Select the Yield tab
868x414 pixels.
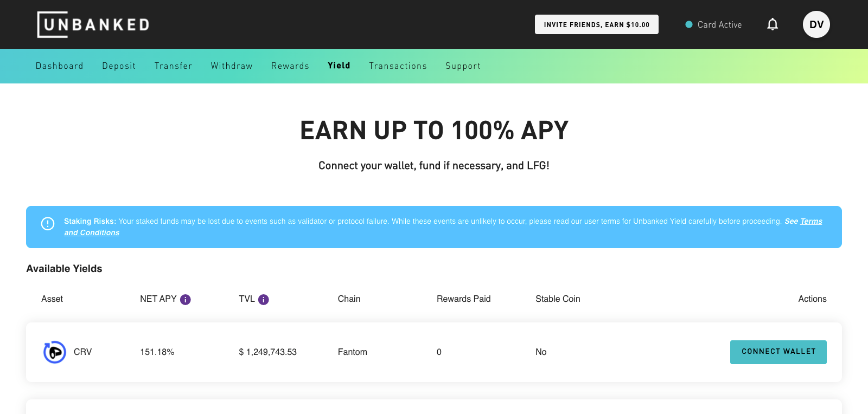click(339, 66)
